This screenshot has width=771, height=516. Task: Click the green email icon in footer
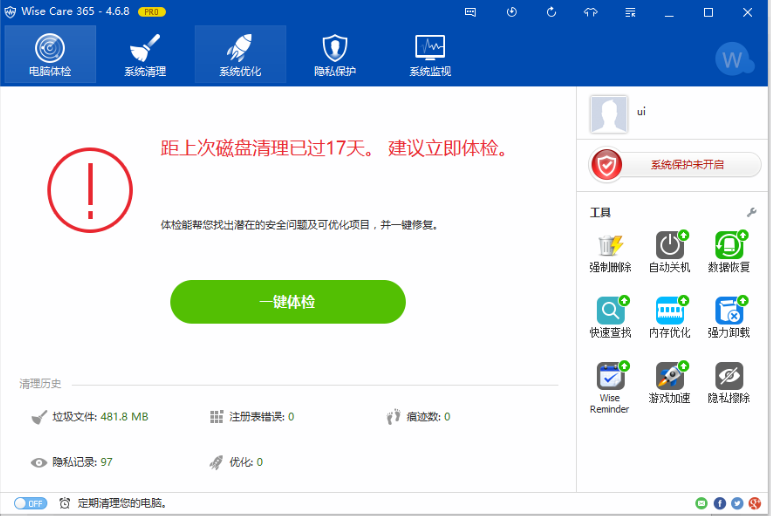701,503
